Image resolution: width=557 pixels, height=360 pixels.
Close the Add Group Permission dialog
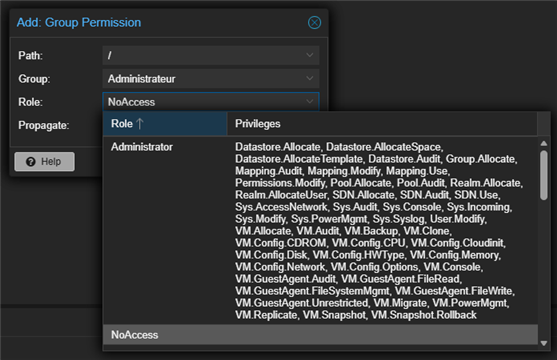coord(314,23)
